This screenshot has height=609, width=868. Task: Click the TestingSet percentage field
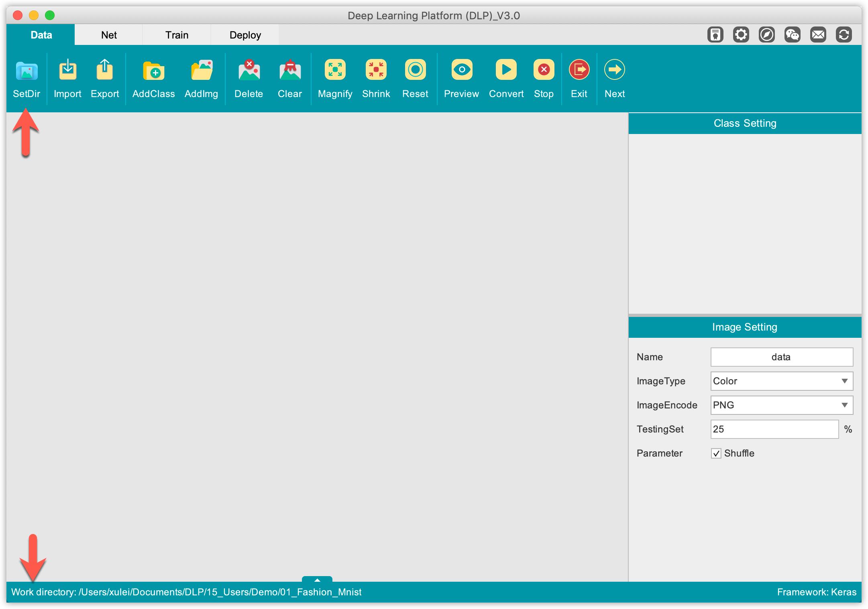(x=774, y=429)
